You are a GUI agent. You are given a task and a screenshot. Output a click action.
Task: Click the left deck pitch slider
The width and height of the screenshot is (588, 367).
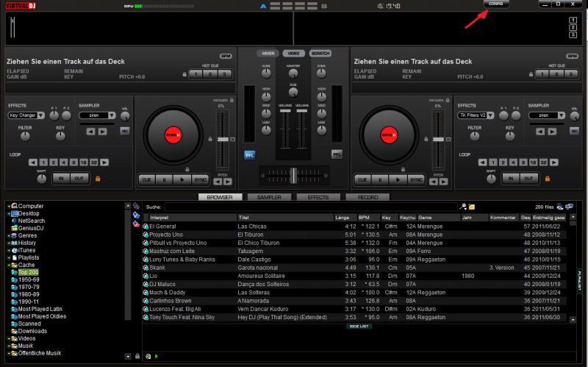pyautogui.click(x=223, y=139)
